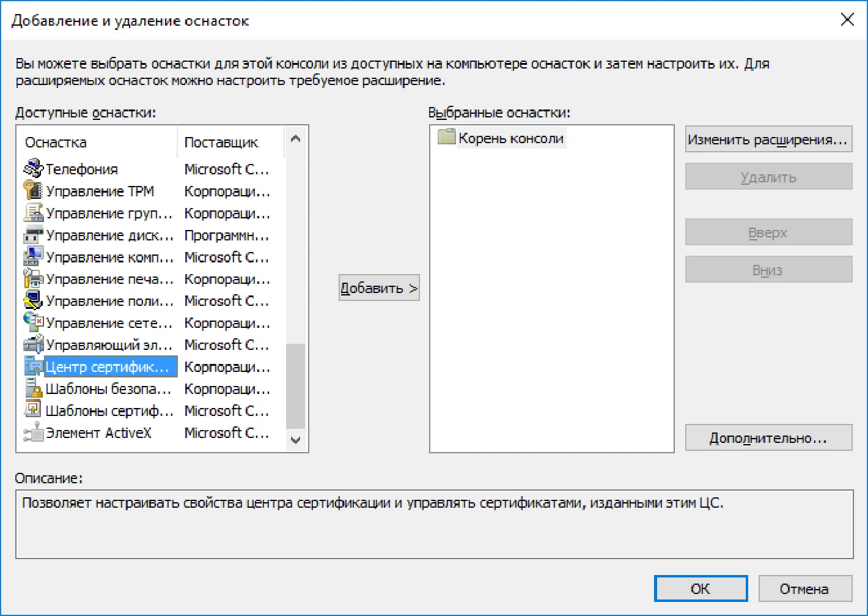
Task: Cancel the dialog with Отмена
Action: point(805,588)
